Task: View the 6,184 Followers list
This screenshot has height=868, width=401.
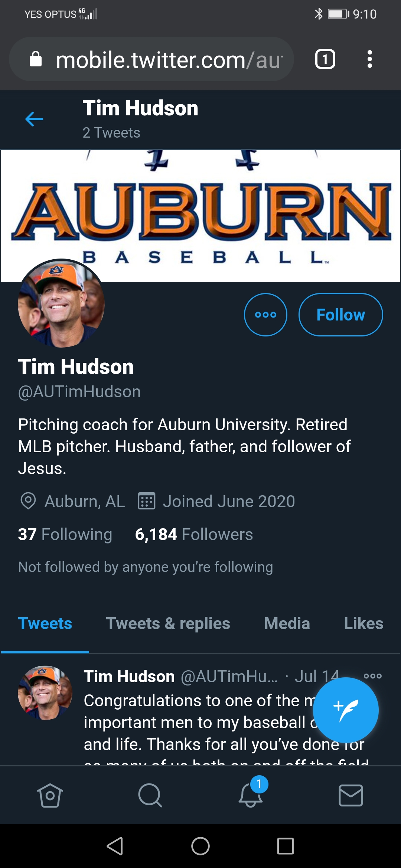Action: 194,535
